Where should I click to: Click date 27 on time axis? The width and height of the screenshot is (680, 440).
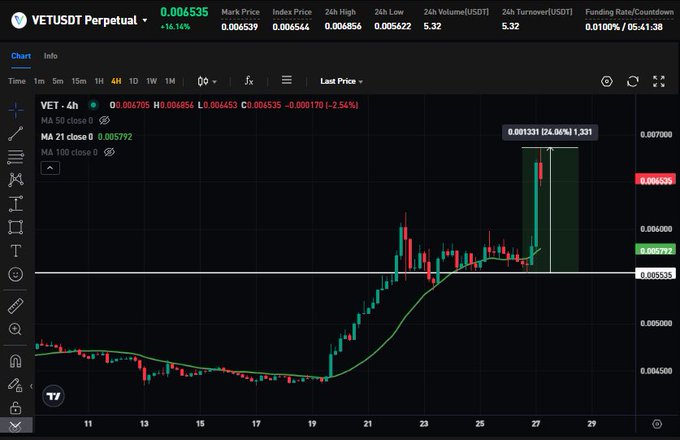point(536,424)
